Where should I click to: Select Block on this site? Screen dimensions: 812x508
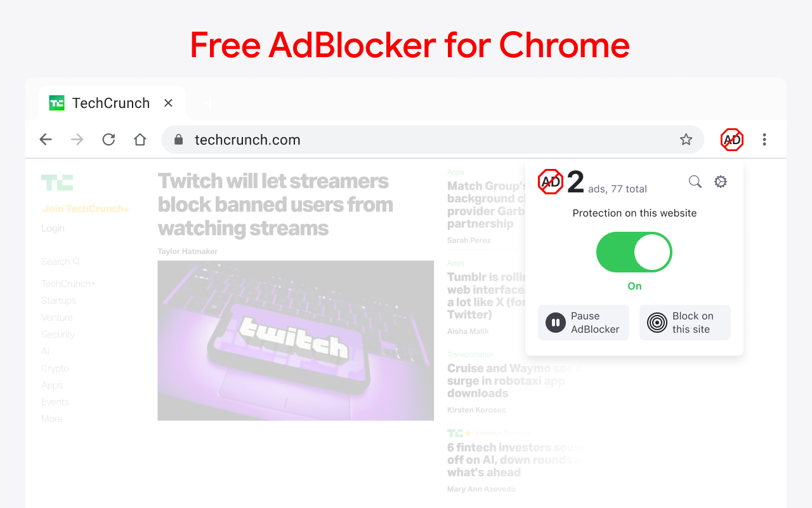click(x=685, y=323)
